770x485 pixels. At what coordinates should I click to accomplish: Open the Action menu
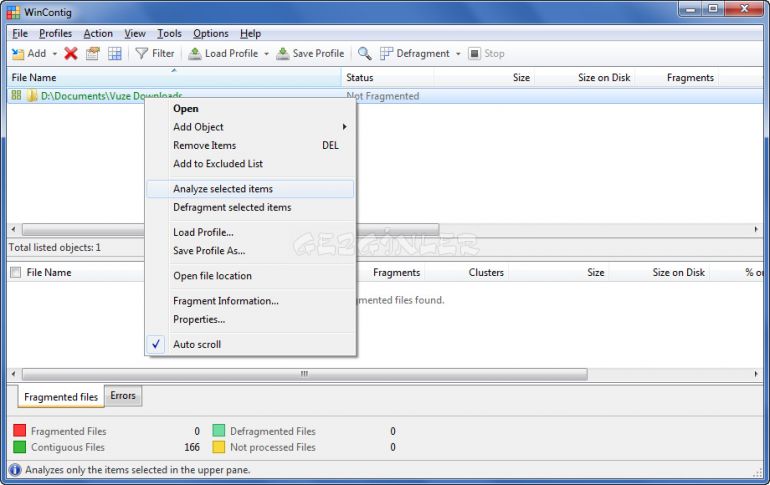coord(98,33)
